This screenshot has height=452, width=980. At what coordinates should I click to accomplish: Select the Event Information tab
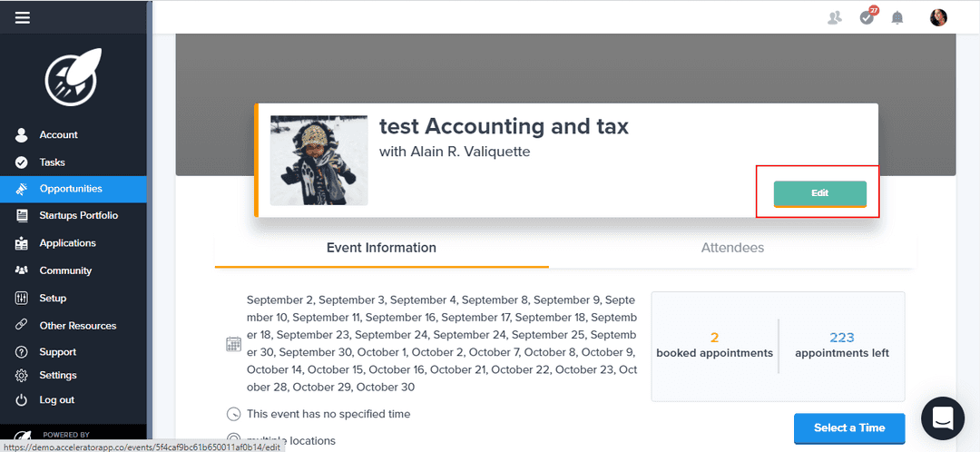(381, 248)
